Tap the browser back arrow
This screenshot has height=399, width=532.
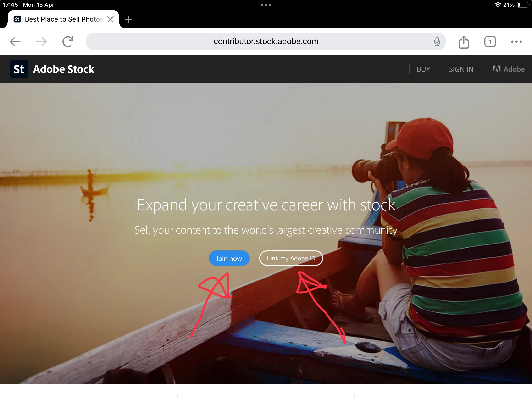(x=15, y=42)
